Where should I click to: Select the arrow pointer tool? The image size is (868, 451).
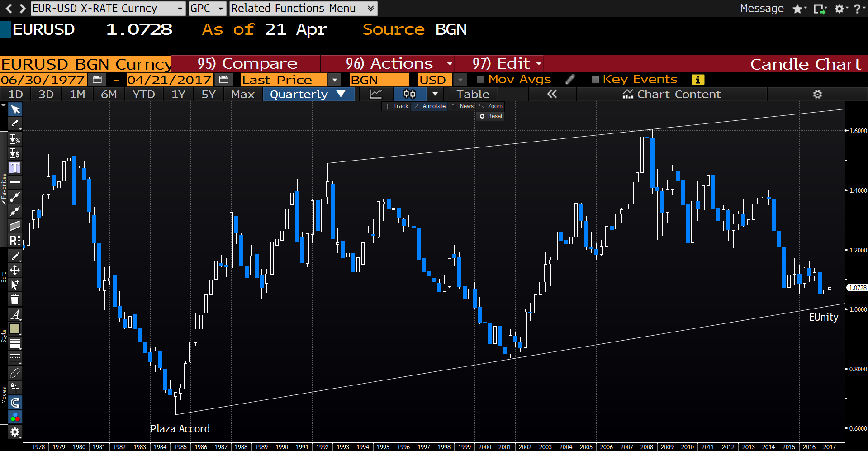15,109
